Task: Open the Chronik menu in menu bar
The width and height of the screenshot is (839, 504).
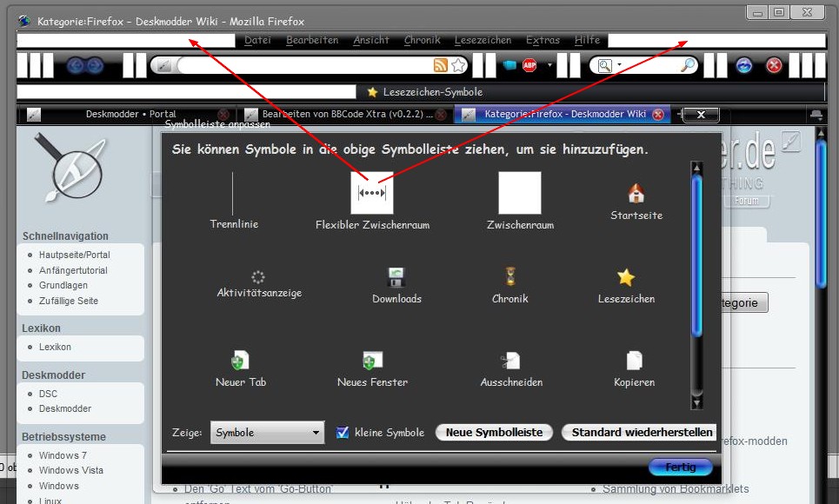Action: [x=423, y=40]
